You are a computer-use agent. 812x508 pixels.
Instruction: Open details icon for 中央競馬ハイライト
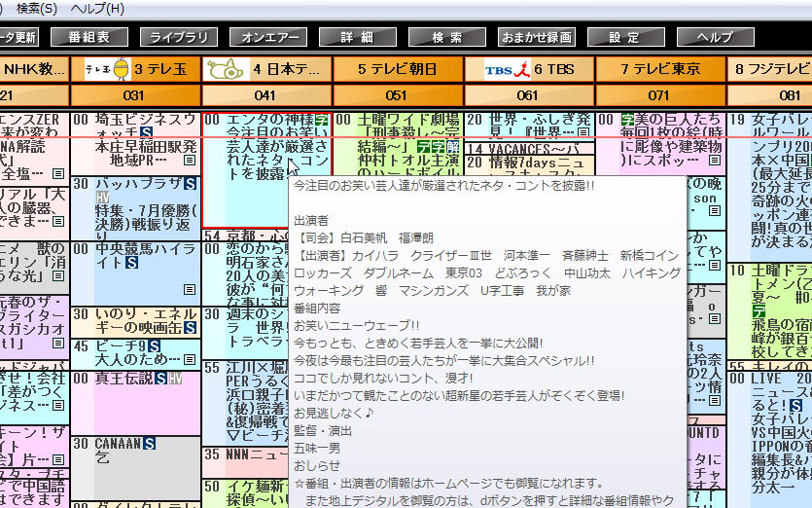click(190, 289)
